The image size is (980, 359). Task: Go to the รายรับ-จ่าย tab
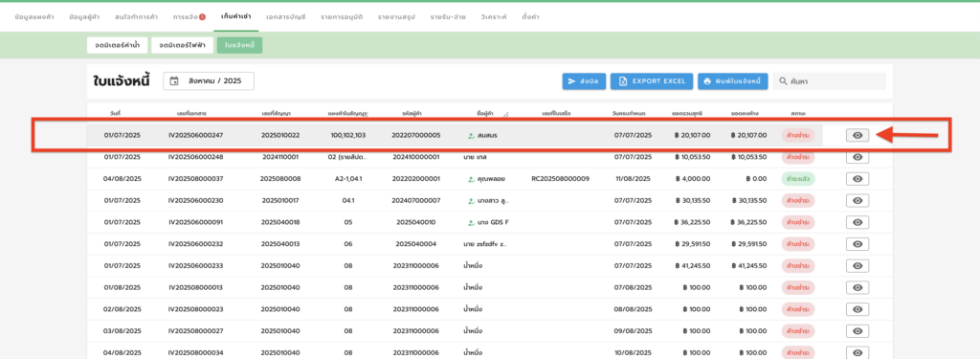(x=448, y=17)
